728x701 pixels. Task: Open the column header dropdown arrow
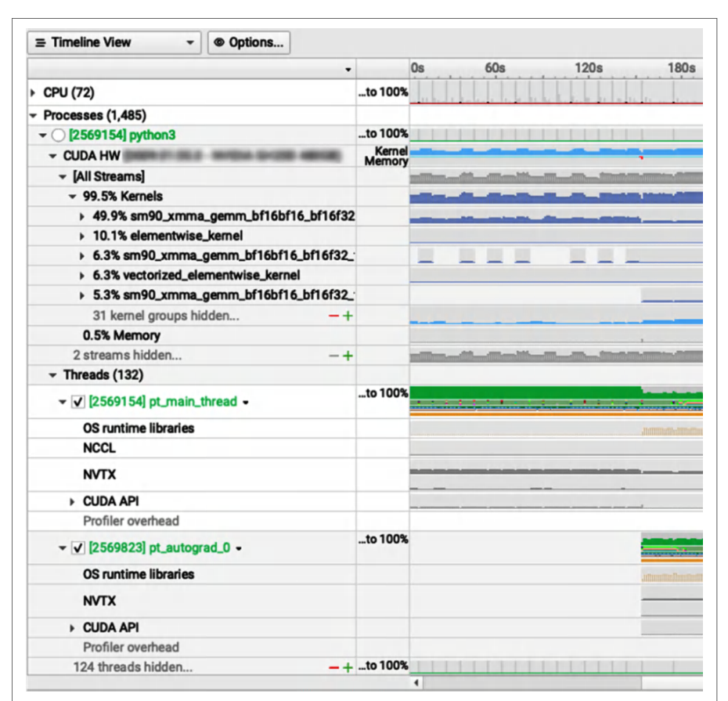(348, 70)
